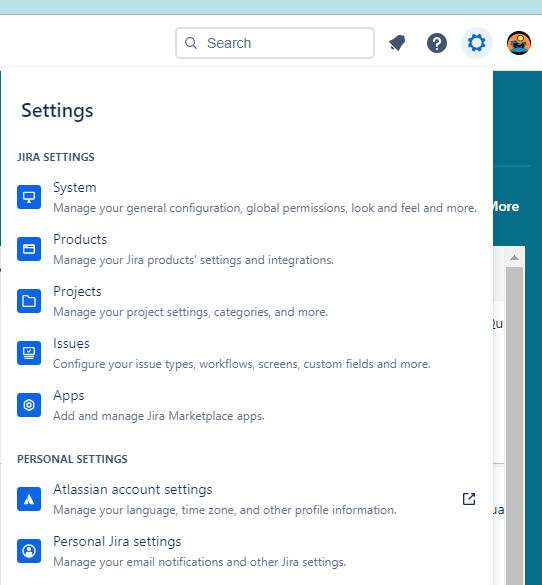The height and width of the screenshot is (585, 542).
Task: Click the external link icon for Atlassian account
Action: (x=469, y=499)
